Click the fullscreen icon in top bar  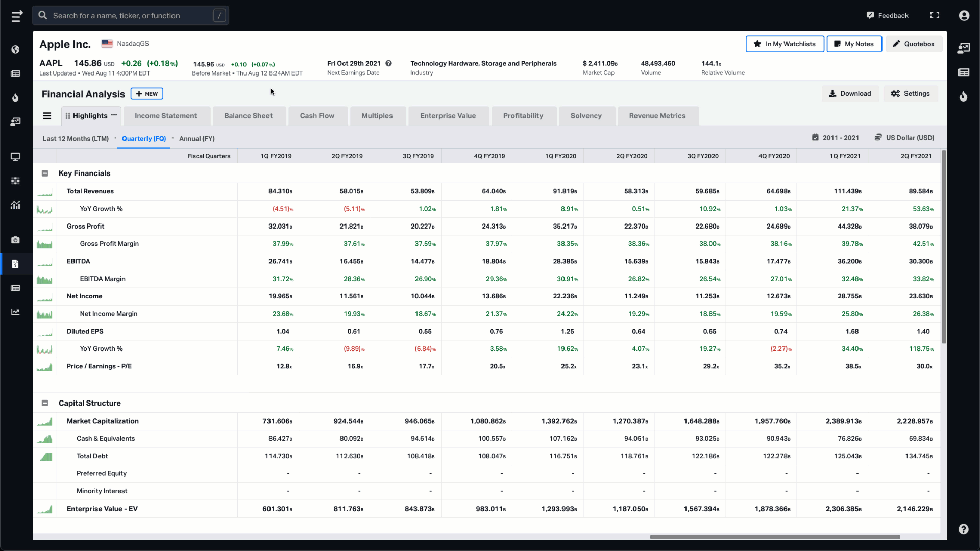[x=935, y=15]
